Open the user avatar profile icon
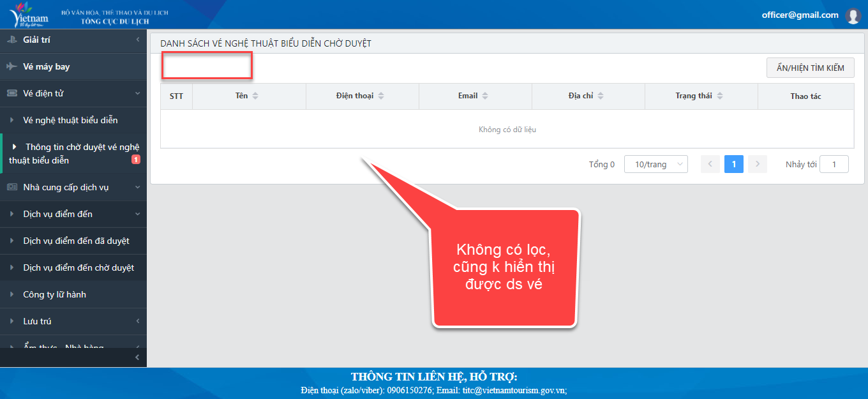 tap(853, 16)
